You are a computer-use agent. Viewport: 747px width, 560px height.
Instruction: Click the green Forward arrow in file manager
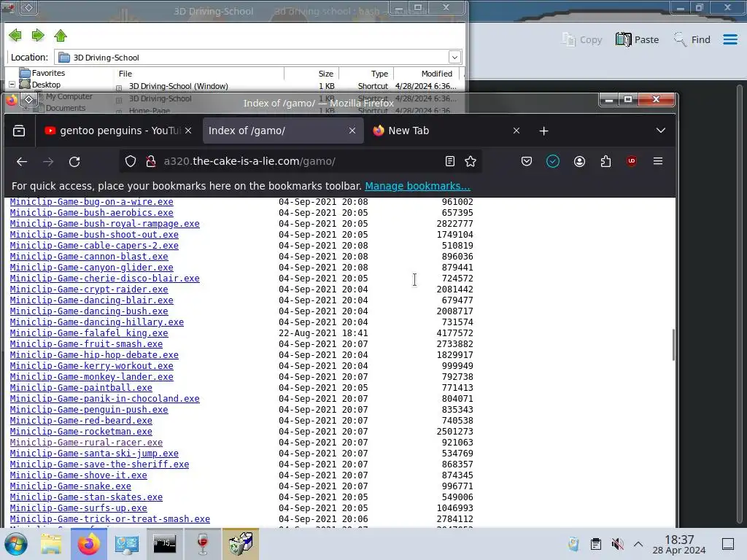coord(38,35)
